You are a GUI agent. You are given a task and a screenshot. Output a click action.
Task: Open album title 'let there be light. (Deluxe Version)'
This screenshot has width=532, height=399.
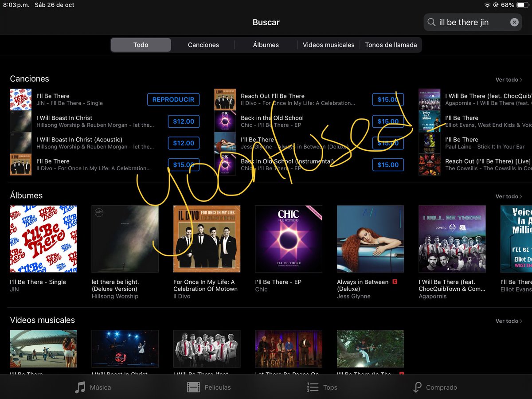point(115,286)
